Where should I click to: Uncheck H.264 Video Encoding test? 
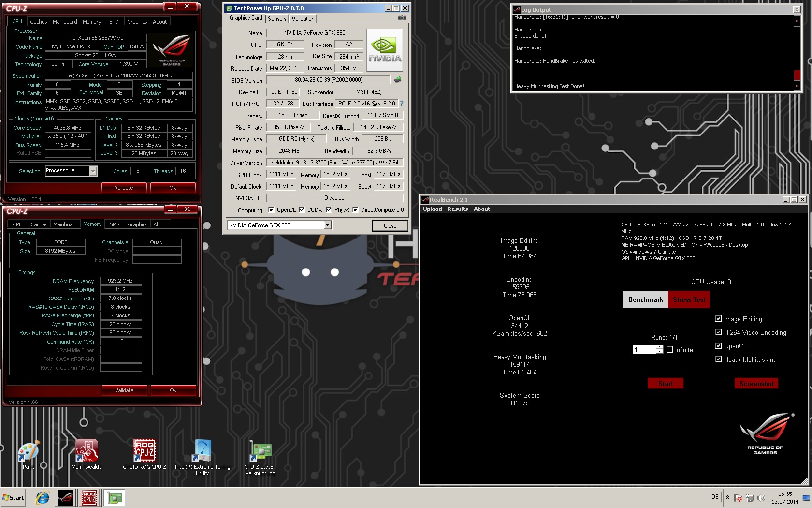(x=718, y=332)
